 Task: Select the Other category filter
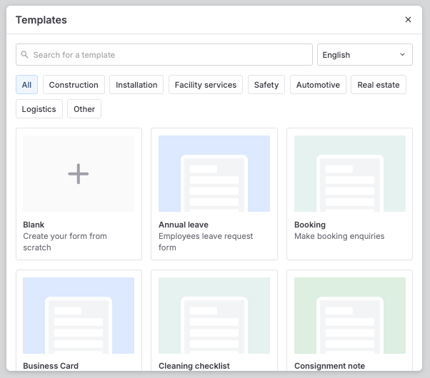84,109
